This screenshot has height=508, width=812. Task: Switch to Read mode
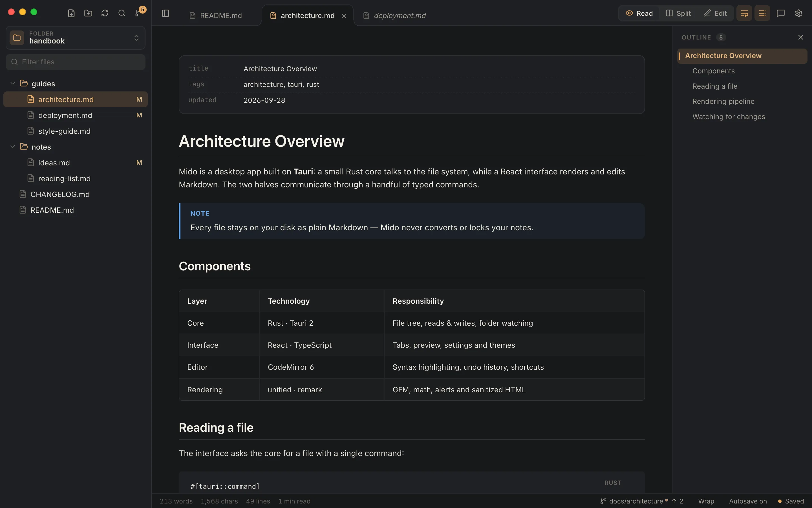[639, 13]
